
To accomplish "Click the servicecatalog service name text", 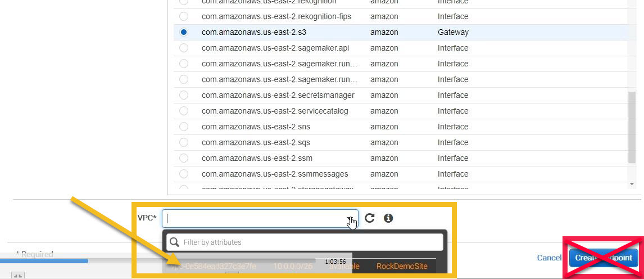I will 275,111.
